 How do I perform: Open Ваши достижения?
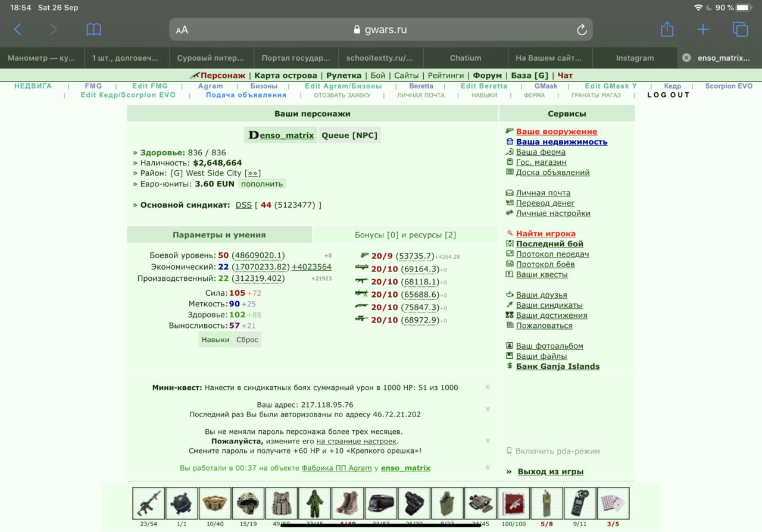pos(552,315)
